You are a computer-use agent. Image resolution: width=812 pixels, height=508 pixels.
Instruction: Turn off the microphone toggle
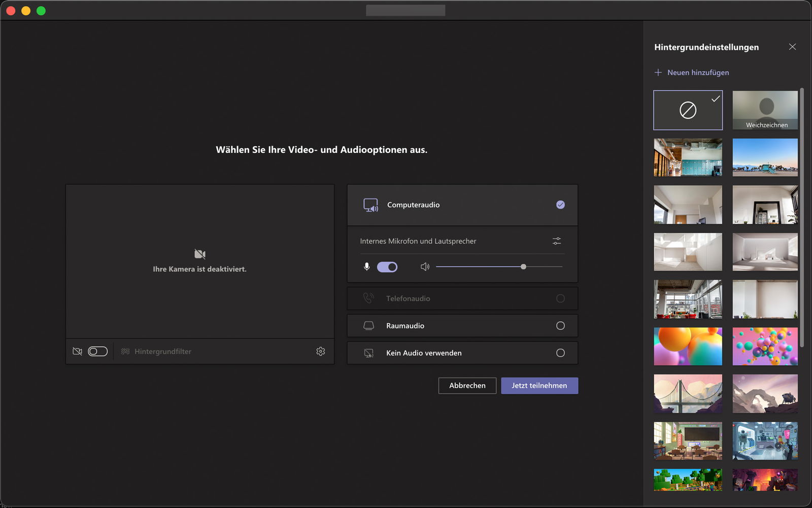click(x=387, y=267)
